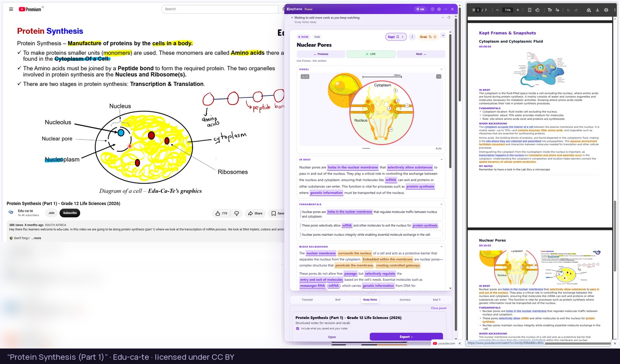Collapse the Visual section
Image resolution: width=620 pixels, height=364 pixels.
click(x=441, y=69)
